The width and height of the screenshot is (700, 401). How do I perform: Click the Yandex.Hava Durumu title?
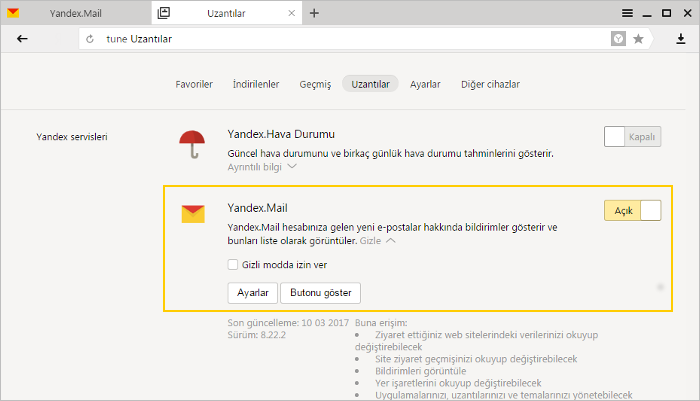click(281, 134)
